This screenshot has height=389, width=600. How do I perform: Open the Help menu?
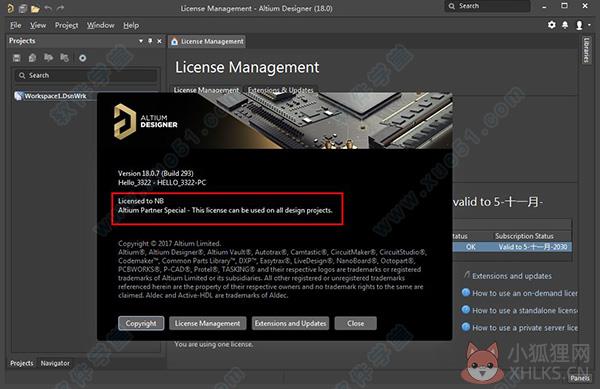click(131, 25)
